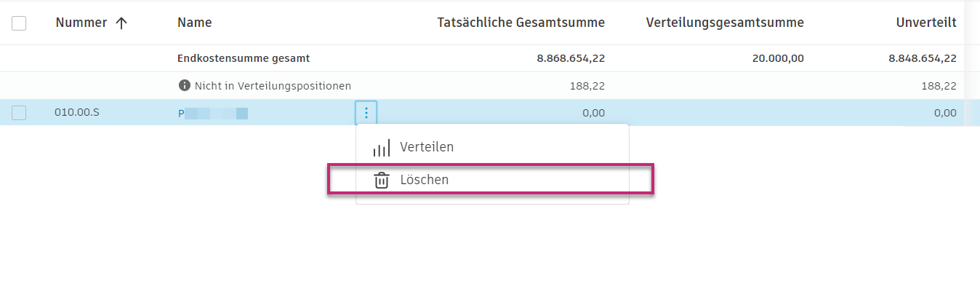
Task: Click the info icon beside Nicht in Verteilungspositionen
Action: tap(185, 86)
